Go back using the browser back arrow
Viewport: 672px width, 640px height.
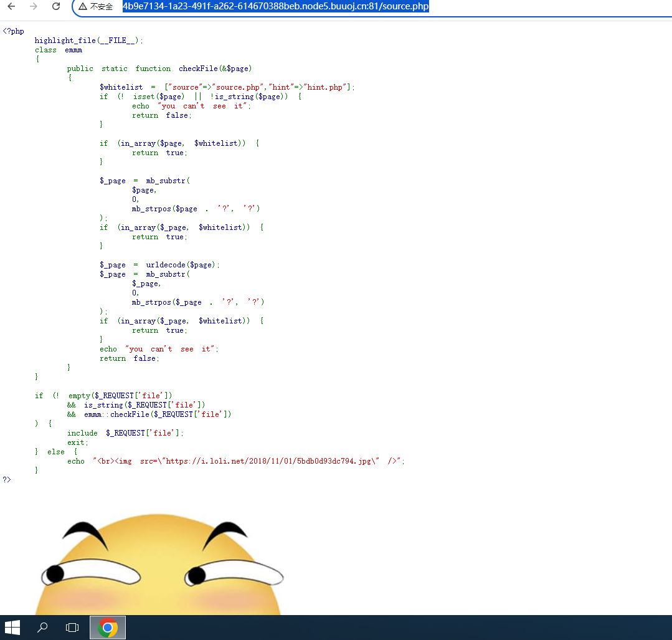coord(12,6)
